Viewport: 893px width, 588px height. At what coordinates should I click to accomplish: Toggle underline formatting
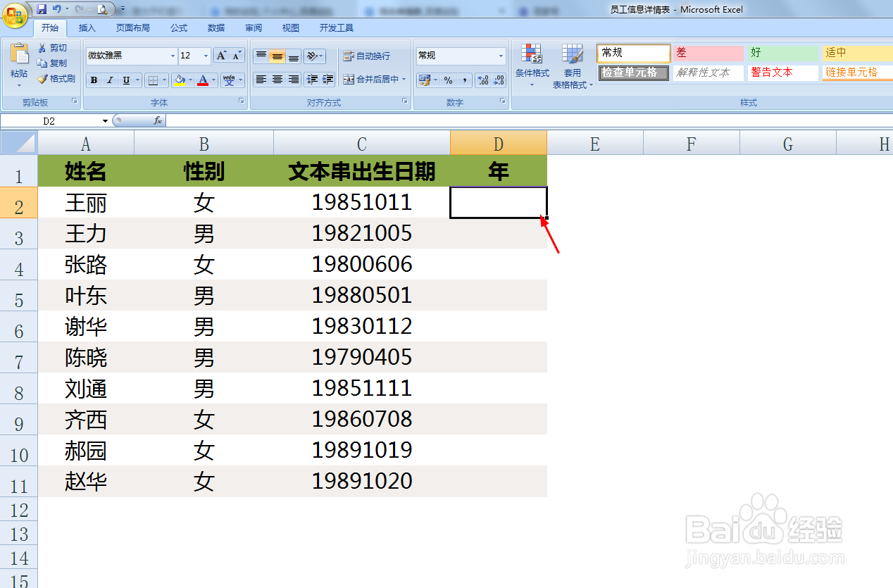126,80
